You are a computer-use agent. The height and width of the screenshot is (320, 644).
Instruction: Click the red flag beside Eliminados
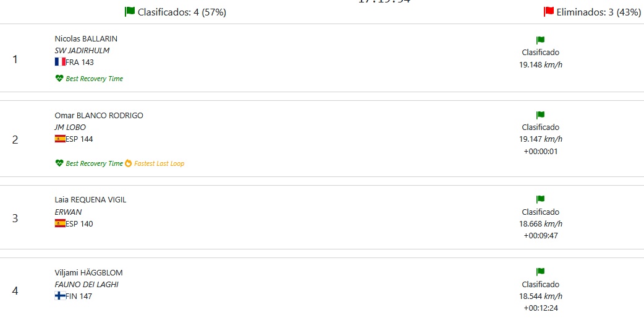click(x=549, y=12)
